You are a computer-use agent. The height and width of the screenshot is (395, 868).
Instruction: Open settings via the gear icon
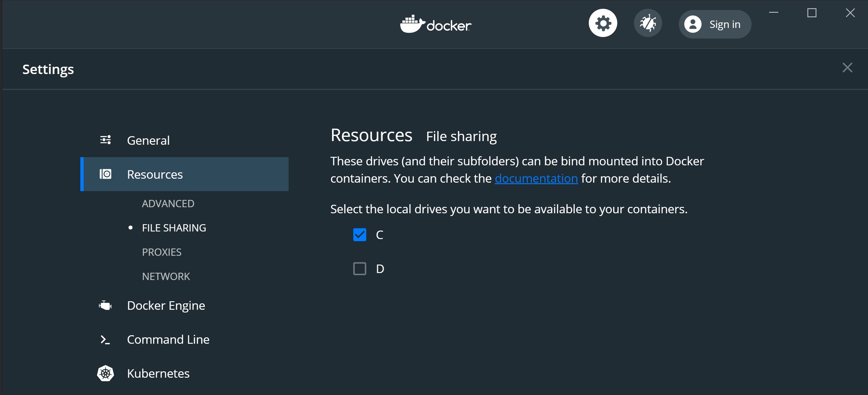pos(602,23)
